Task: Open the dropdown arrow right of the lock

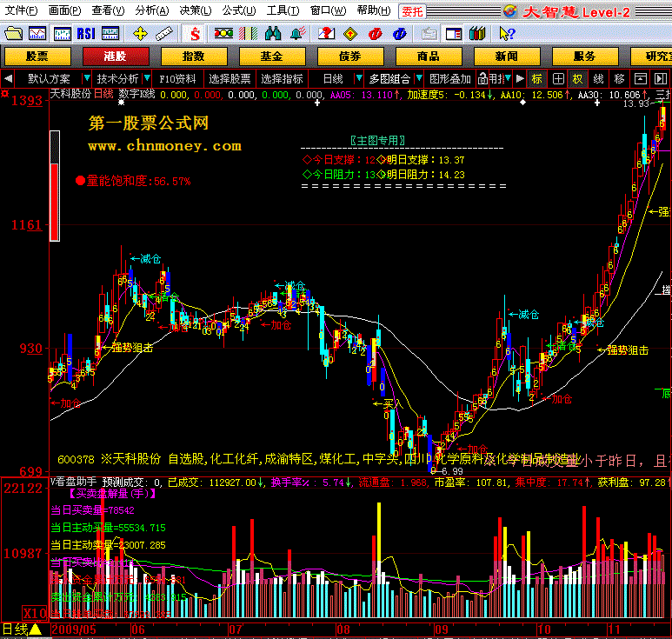Action: pos(508,78)
